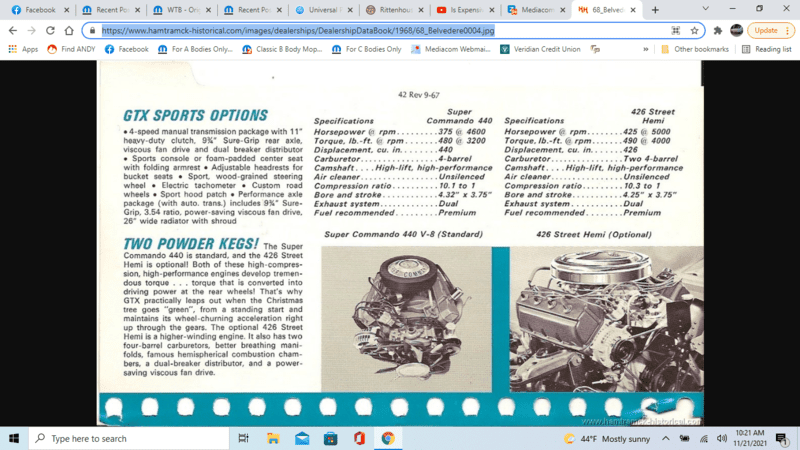The image size is (800, 450).
Task: Open the Windows Start menu
Action: point(14,438)
